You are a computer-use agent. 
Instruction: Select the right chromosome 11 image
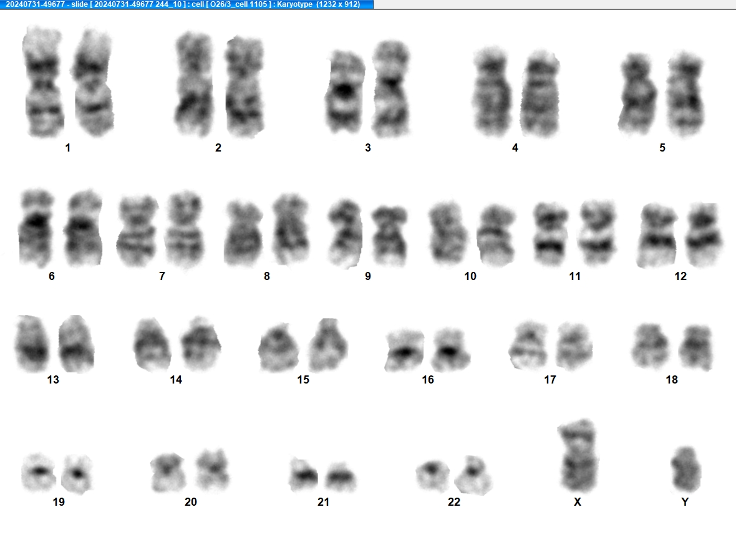(598, 233)
